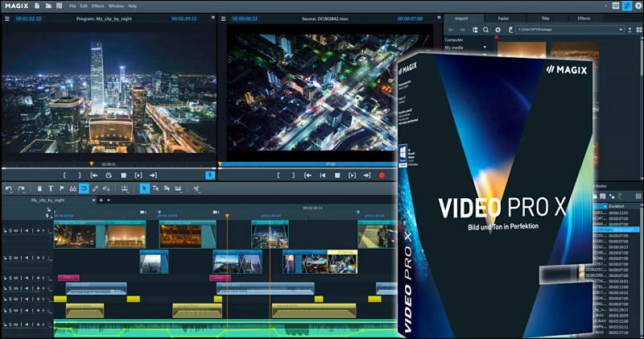Redo the last action

pyautogui.click(x=22, y=188)
